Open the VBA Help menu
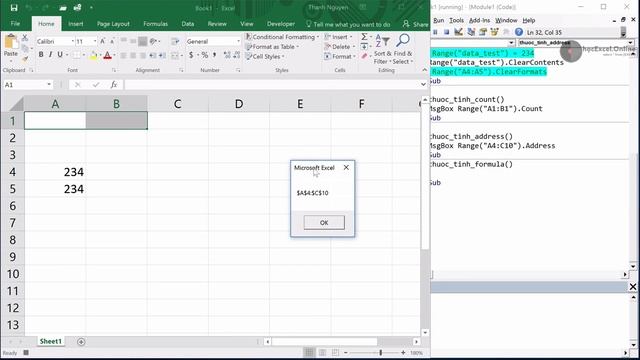This screenshot has height=360, width=640. click(x=529, y=20)
